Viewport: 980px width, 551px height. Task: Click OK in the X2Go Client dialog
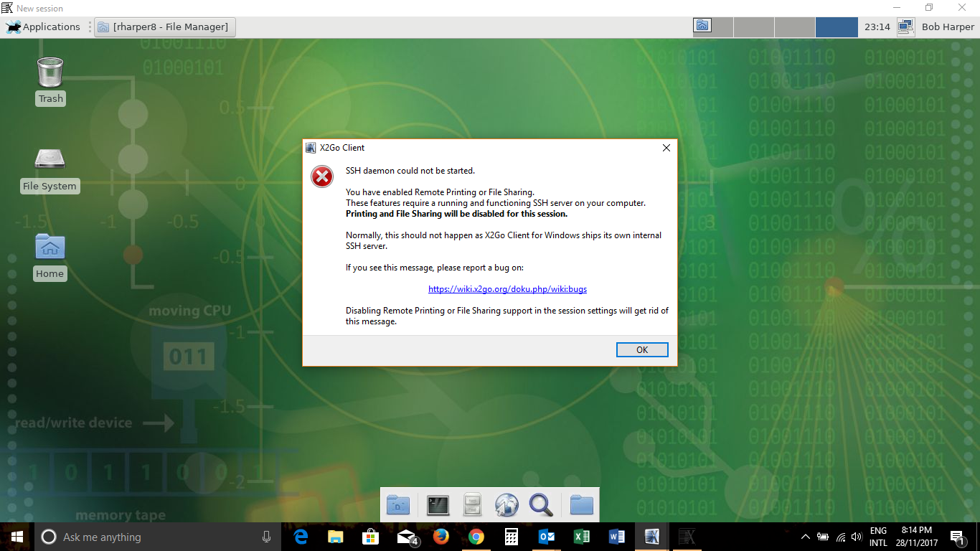(x=642, y=349)
